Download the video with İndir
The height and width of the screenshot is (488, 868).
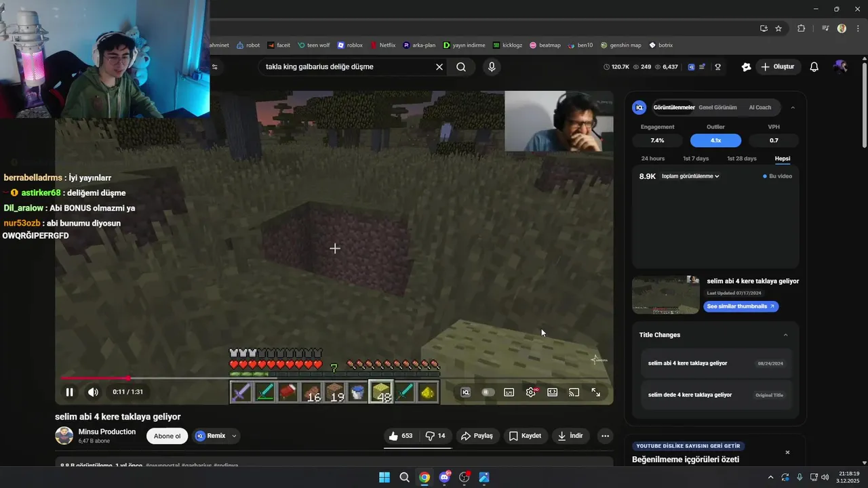point(570,436)
